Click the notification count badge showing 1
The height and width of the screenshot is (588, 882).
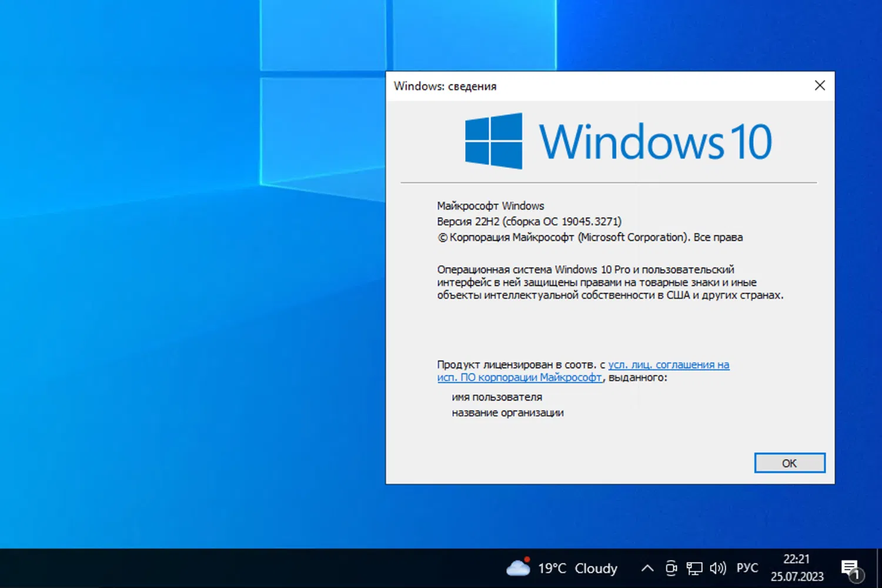(858, 574)
